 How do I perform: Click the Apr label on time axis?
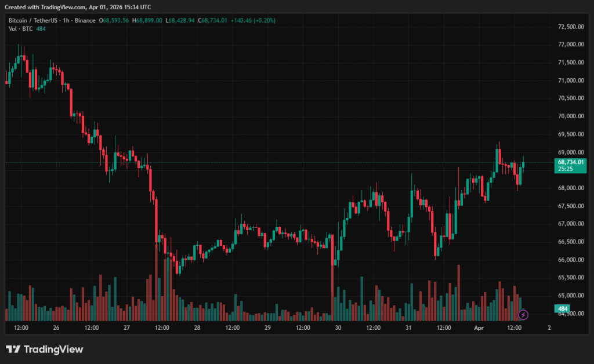tap(479, 327)
